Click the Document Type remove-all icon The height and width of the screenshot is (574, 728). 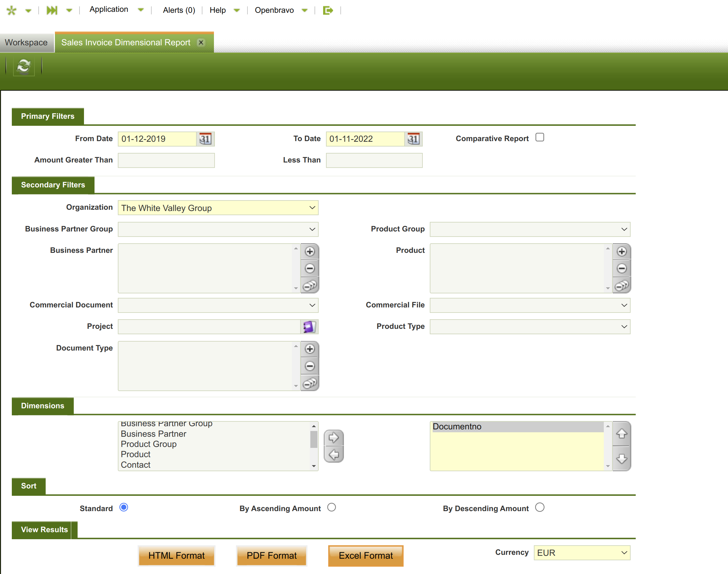click(309, 383)
